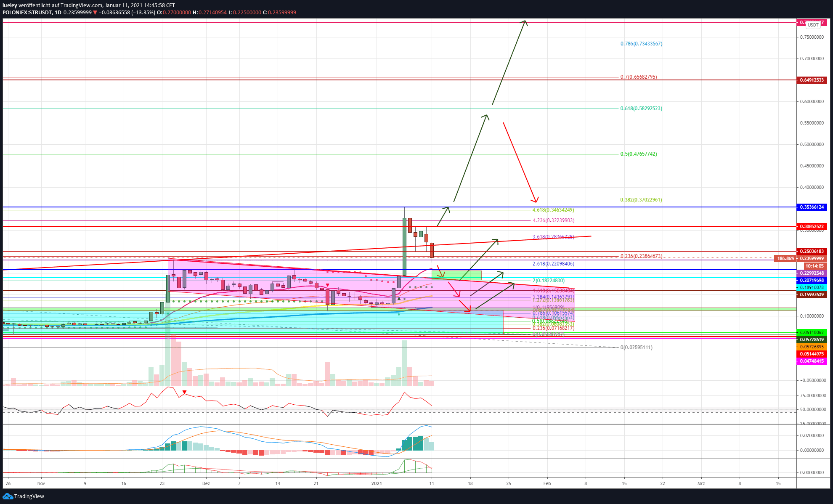Viewport: 833px width, 504px height.
Task: Click the Feb label on the time axis
Action: (547, 483)
